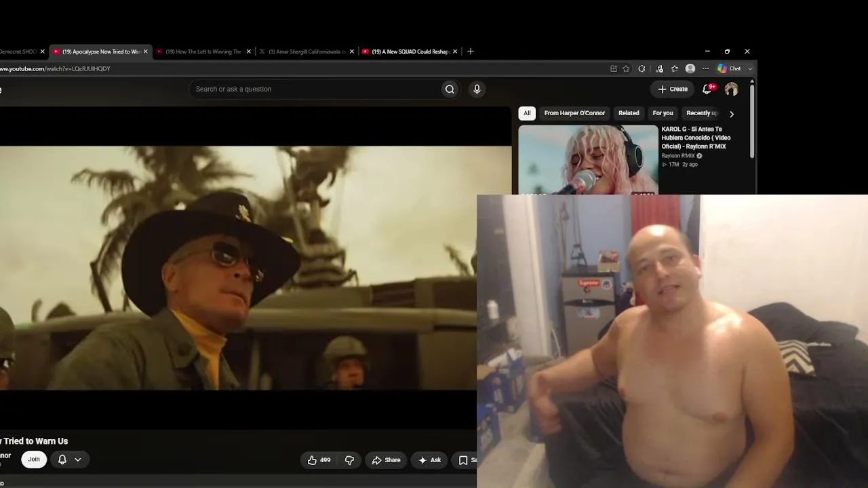Filter by From Harper O'Connor chip
Screen dimensions: 868x488
574,113
